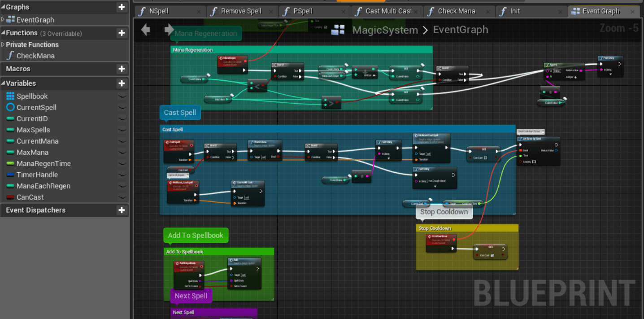Add a new function with the Functions plus
The image size is (644, 319).
(122, 33)
